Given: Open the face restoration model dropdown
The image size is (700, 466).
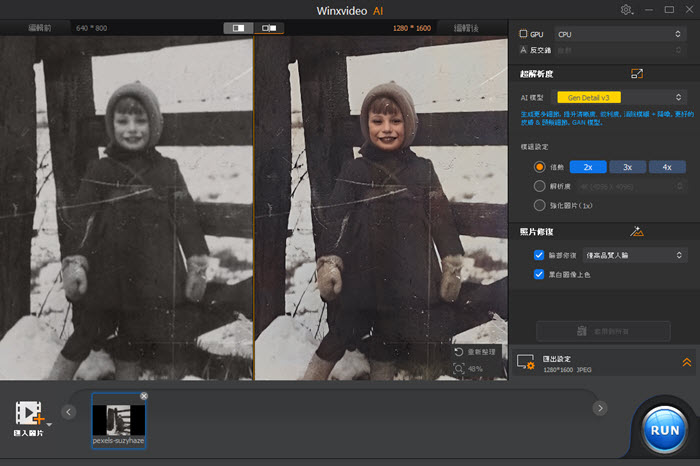Looking at the screenshot, I should tap(635, 255).
